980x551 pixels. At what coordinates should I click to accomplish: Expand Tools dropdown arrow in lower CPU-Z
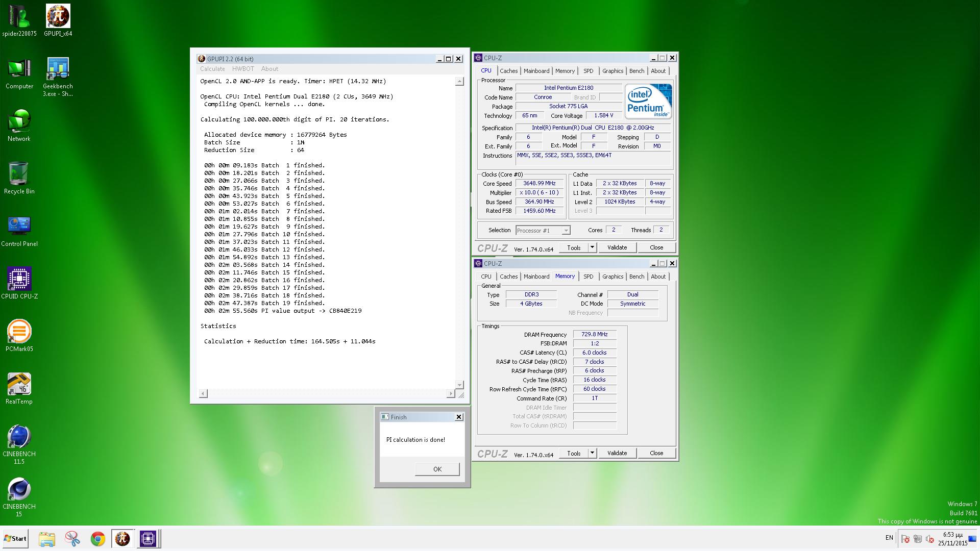click(x=592, y=453)
